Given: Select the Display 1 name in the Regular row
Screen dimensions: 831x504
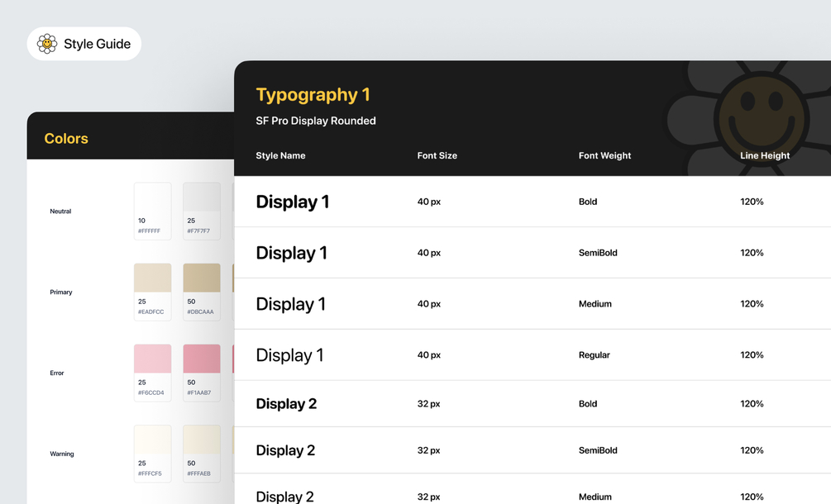Looking at the screenshot, I should tap(289, 355).
